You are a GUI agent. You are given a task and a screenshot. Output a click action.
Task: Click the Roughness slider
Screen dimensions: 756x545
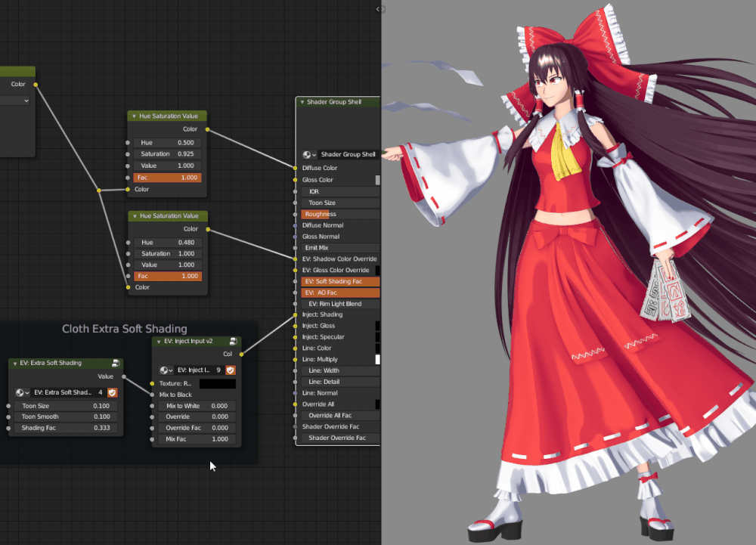(x=340, y=214)
